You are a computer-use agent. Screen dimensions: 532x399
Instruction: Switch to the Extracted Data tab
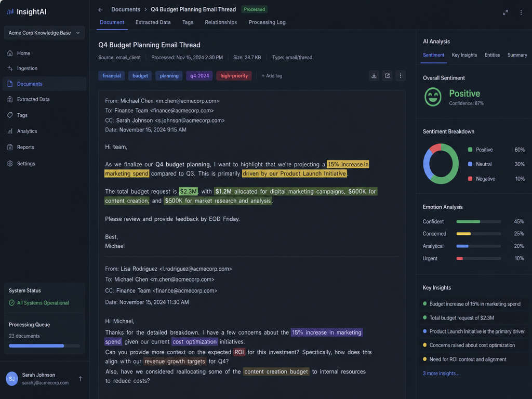click(153, 22)
